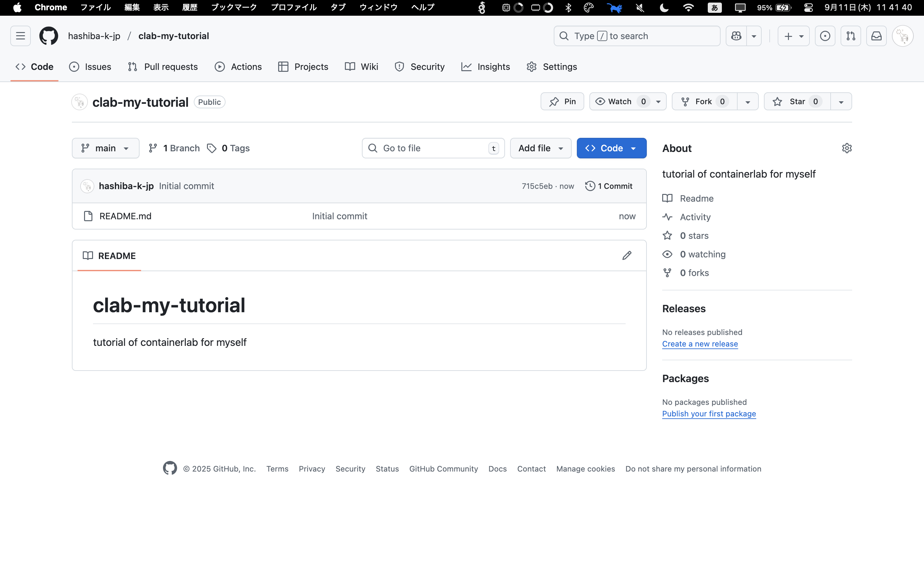
Task: Open the hamburger navigation menu
Action: pos(20,36)
